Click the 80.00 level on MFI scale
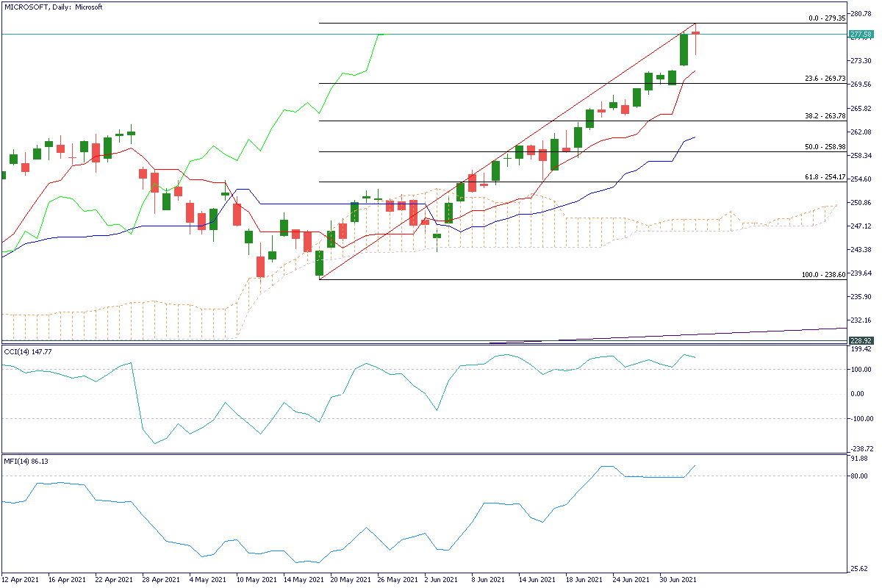Screen dimensions: 882x588 [x=858, y=476]
